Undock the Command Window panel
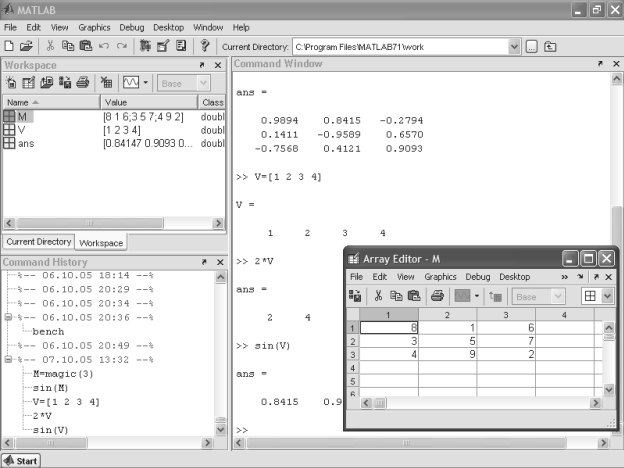 (x=600, y=64)
